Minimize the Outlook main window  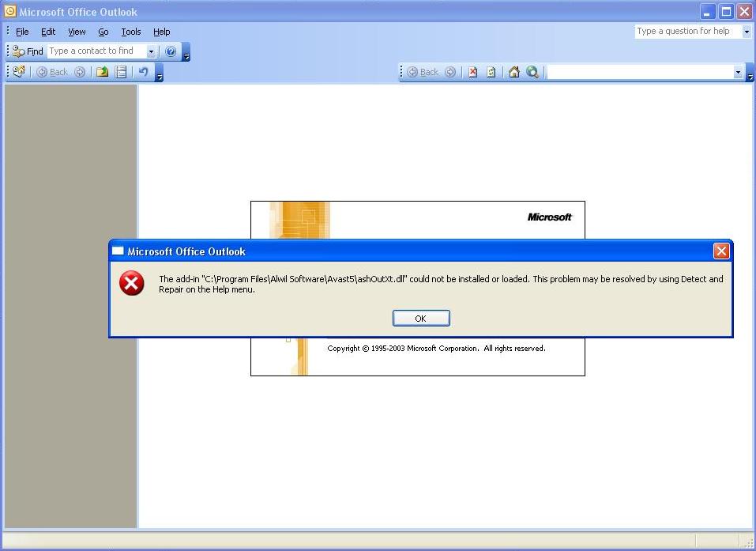[708, 12]
